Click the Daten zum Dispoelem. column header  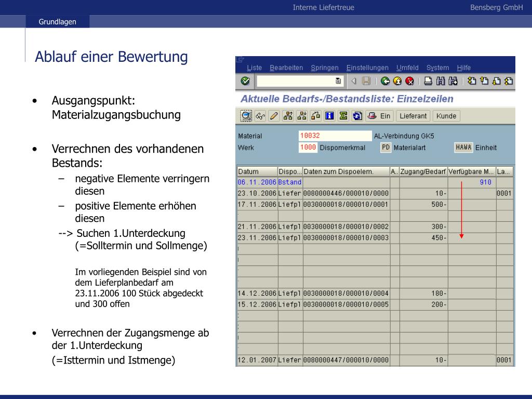pyautogui.click(x=346, y=171)
